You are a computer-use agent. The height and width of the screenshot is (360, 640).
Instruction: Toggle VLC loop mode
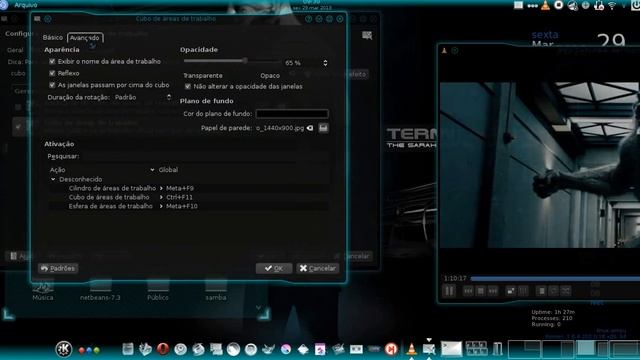click(x=554, y=291)
